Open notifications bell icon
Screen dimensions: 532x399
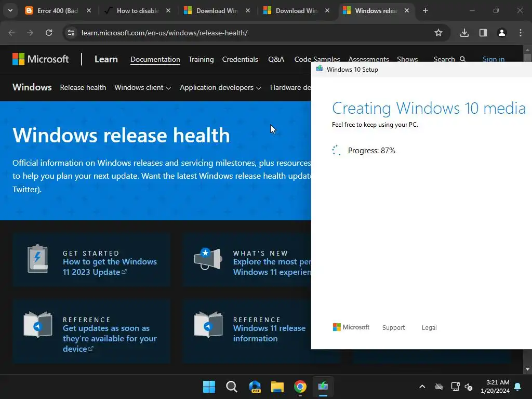(518, 387)
